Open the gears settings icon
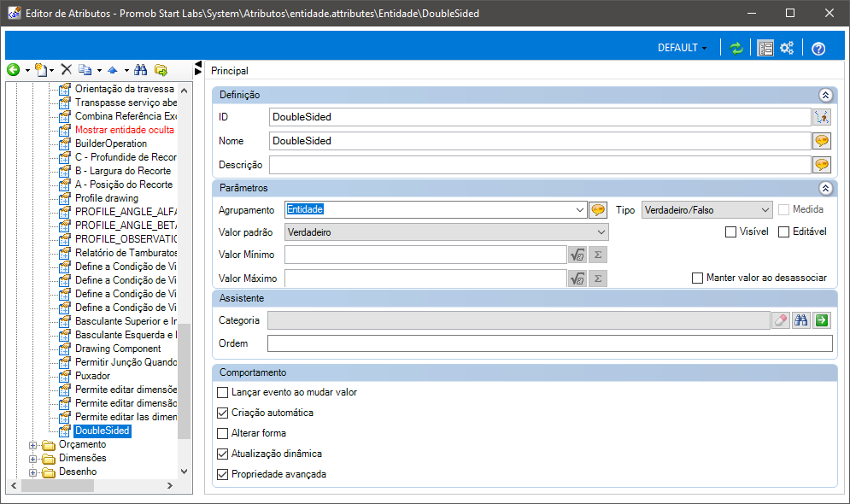 pyautogui.click(x=788, y=49)
